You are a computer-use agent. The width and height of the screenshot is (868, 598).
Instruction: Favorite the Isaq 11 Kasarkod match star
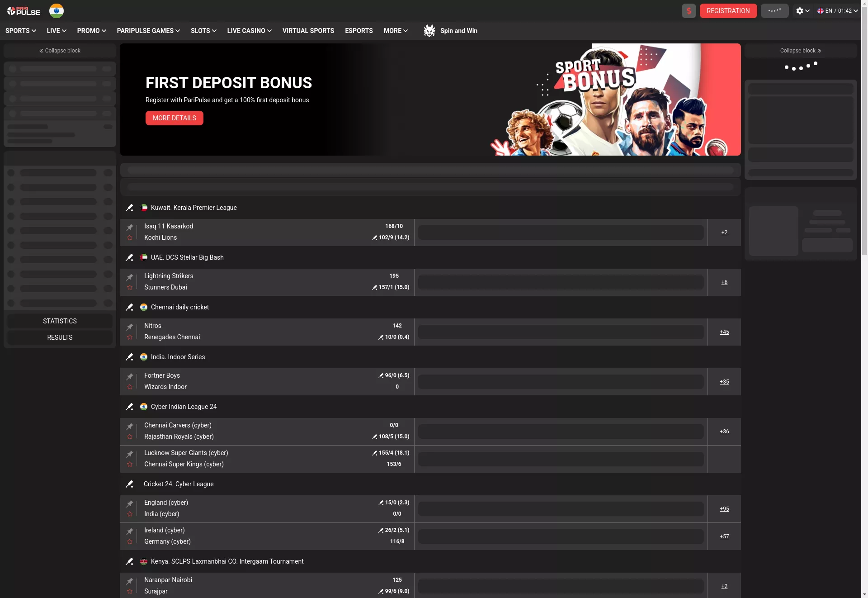[x=130, y=238]
